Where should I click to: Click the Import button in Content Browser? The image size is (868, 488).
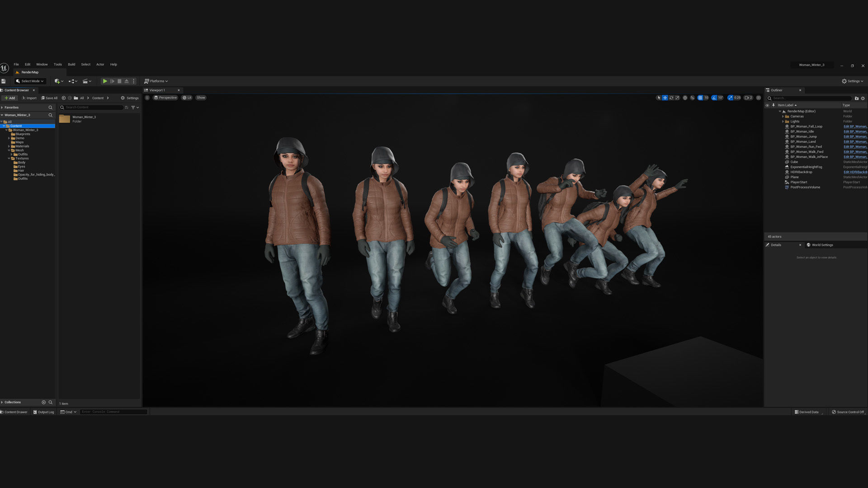(x=29, y=98)
